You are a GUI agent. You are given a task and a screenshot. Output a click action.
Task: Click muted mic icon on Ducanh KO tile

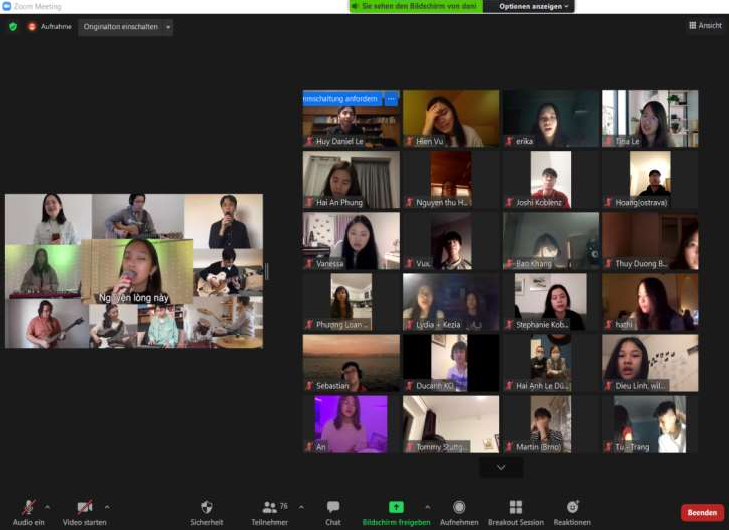[x=409, y=385]
